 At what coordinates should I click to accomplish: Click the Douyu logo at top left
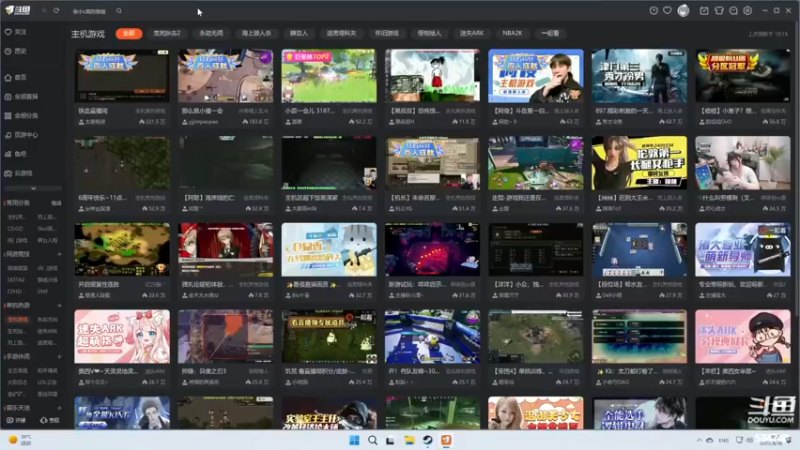pos(18,10)
